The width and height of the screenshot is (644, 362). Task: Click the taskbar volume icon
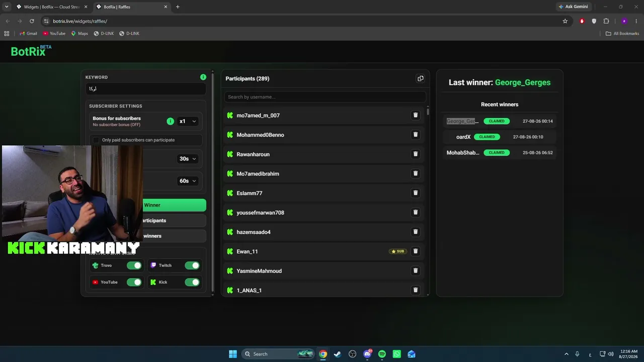[610, 354]
